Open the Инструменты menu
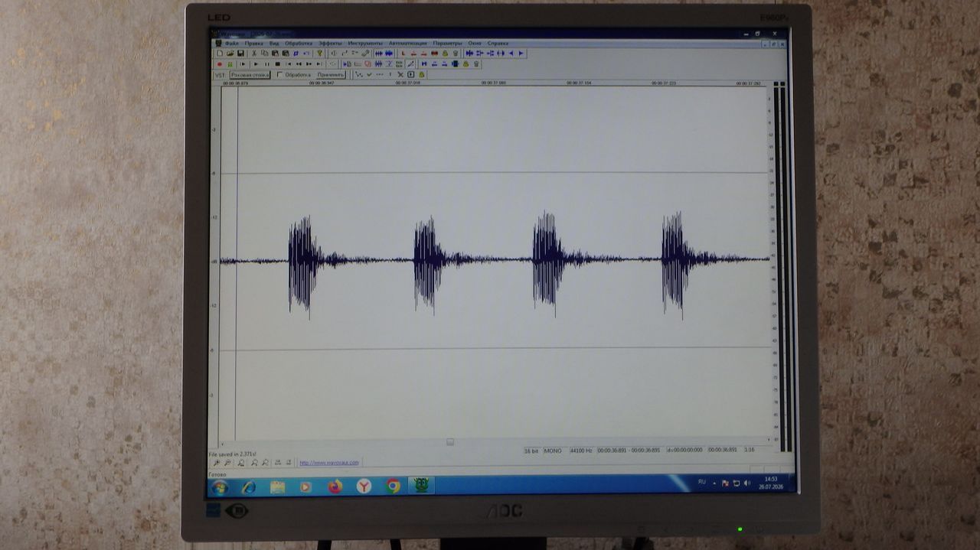The image size is (980, 550). (x=365, y=44)
